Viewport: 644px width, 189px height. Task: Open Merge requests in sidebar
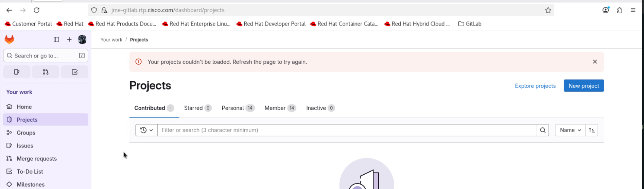46,158
